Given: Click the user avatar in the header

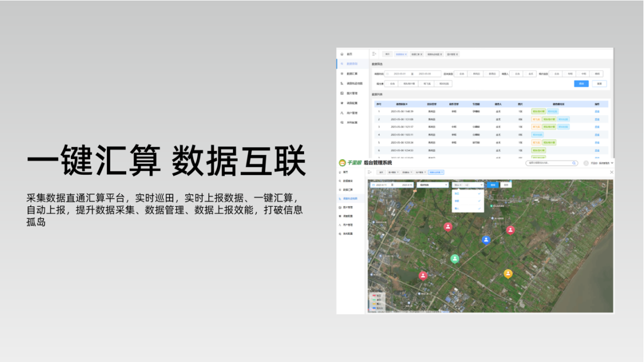Looking at the screenshot, I should 586,163.
